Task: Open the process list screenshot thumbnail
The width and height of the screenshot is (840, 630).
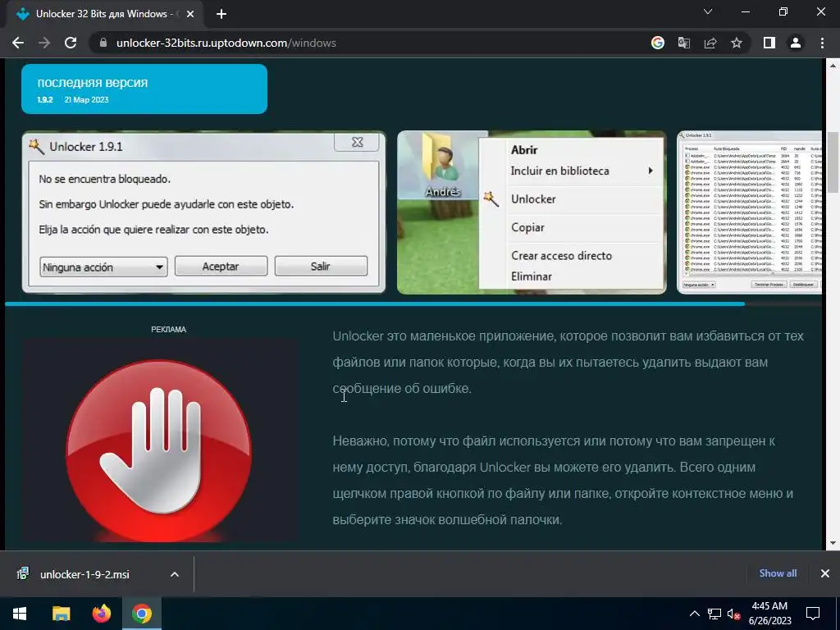Action: pos(750,212)
